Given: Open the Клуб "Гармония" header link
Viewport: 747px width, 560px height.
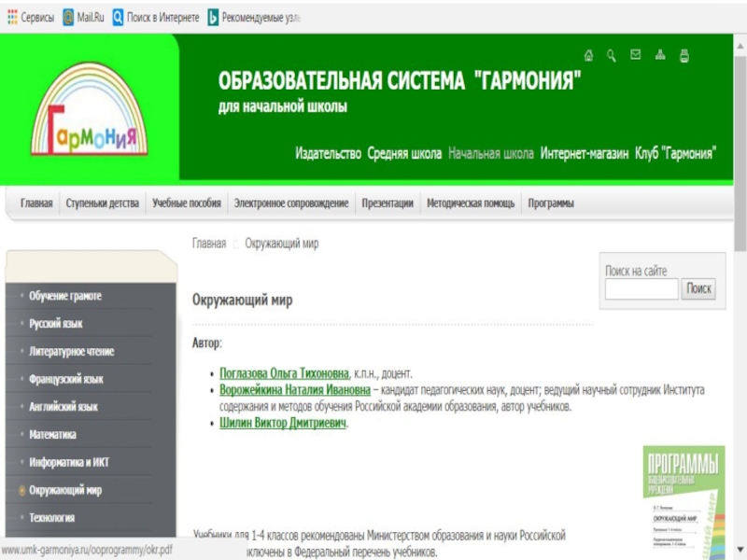Looking at the screenshot, I should (675, 153).
